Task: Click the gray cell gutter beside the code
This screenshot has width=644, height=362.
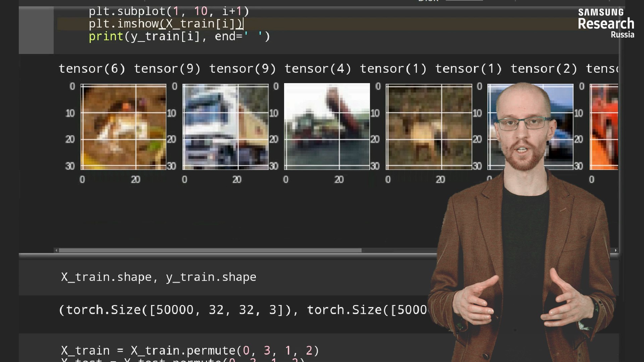Action: [36, 30]
